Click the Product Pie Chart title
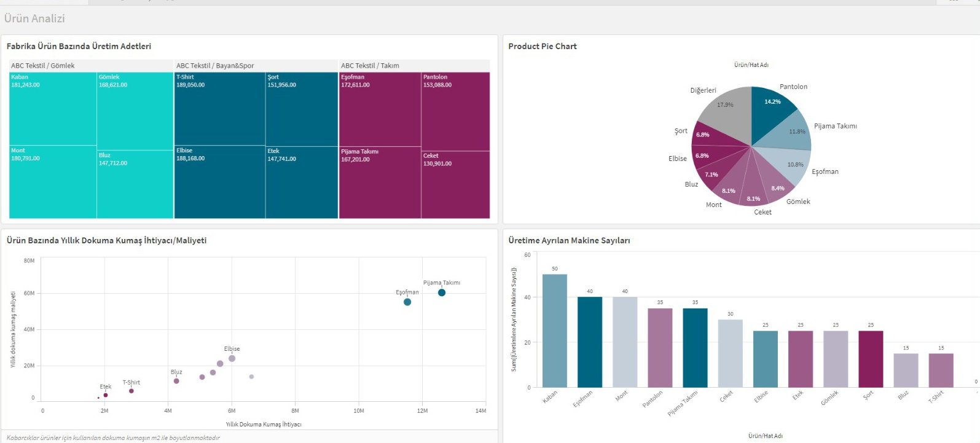 [543, 46]
